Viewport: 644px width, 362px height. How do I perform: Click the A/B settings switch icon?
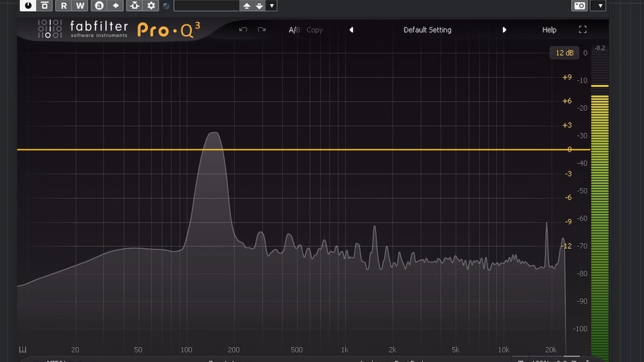click(x=99, y=5)
